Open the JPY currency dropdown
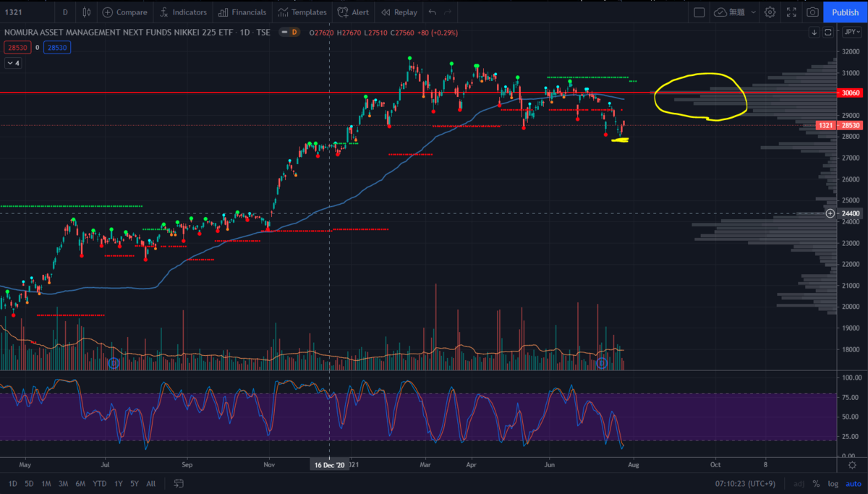The image size is (868, 494). (851, 33)
